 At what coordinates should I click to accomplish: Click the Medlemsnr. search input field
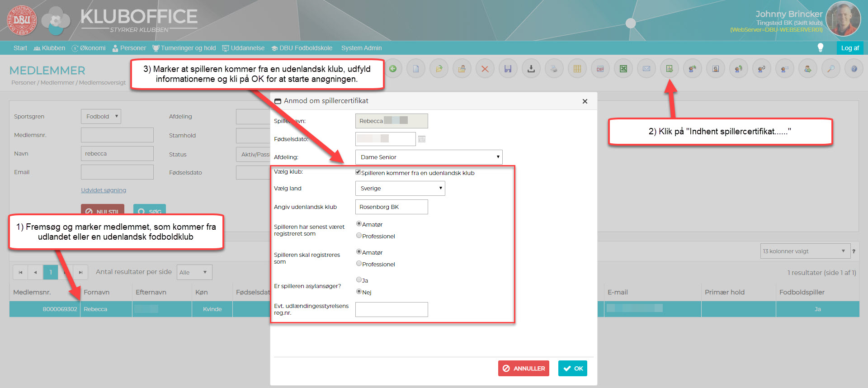coord(117,135)
